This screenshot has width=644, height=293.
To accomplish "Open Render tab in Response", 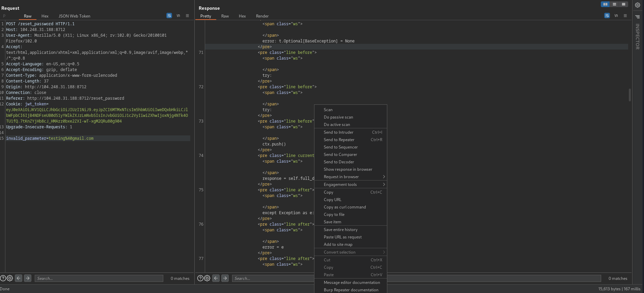I will (262, 16).
